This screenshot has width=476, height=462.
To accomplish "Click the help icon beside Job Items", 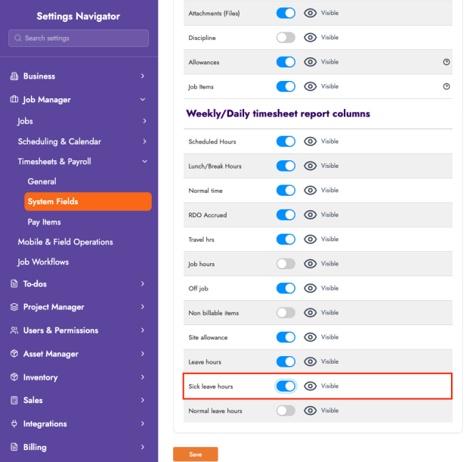I will [447, 87].
